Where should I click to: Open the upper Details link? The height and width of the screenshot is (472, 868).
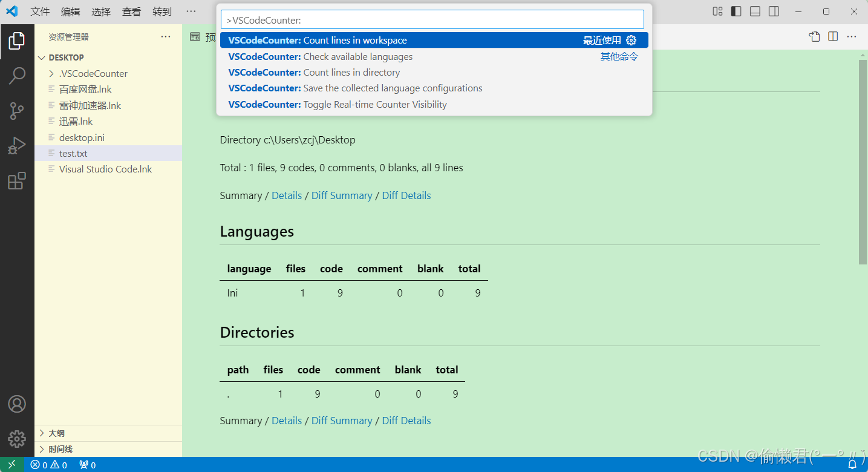[287, 195]
